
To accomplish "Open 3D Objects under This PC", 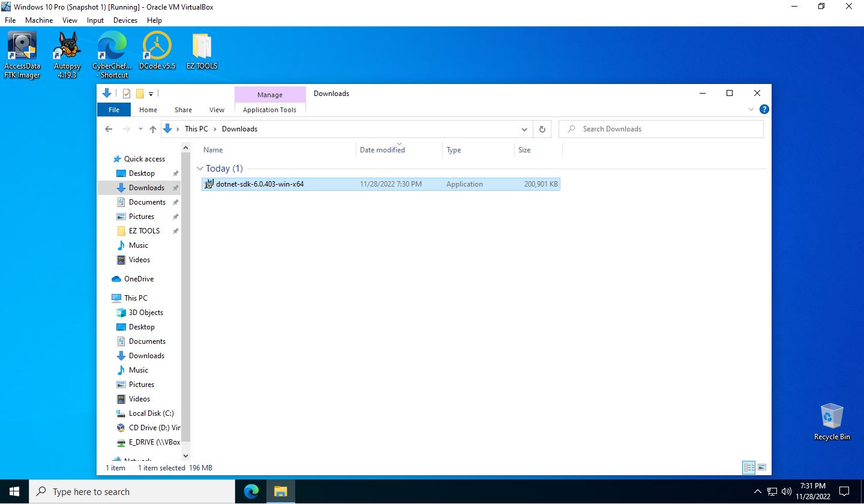I will [146, 313].
